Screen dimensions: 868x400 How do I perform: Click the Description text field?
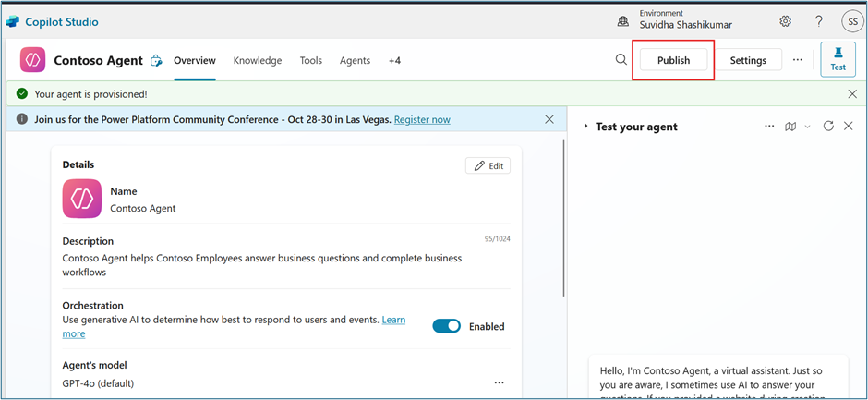(262, 265)
